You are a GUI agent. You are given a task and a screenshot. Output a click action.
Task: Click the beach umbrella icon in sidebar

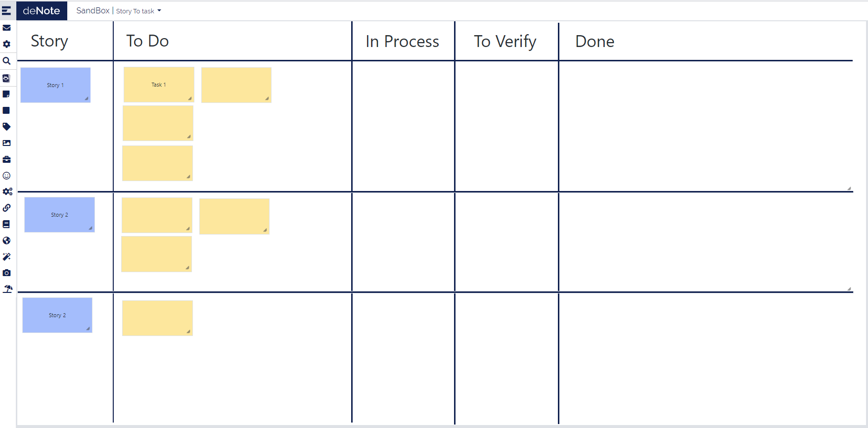7,289
